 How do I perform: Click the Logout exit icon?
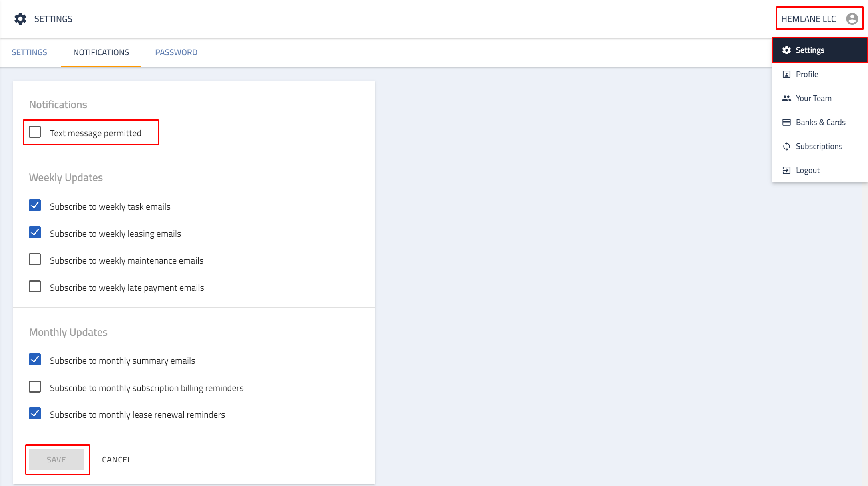786,170
